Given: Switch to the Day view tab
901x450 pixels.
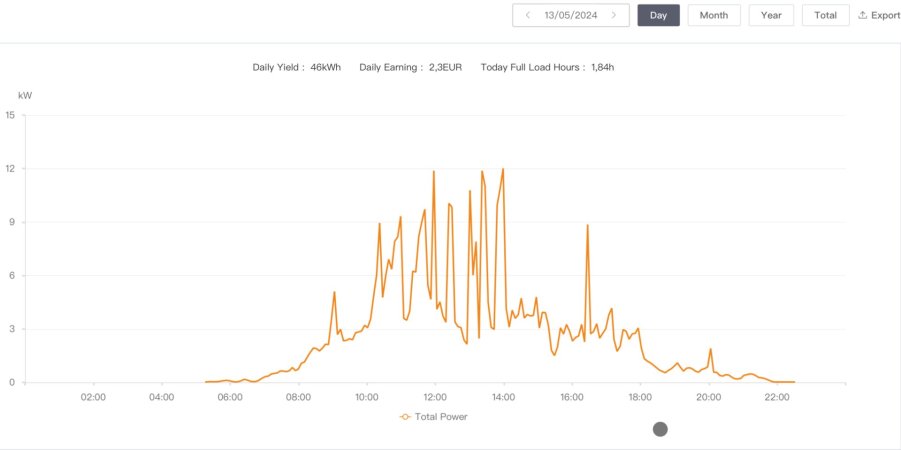Looking at the screenshot, I should pos(658,15).
